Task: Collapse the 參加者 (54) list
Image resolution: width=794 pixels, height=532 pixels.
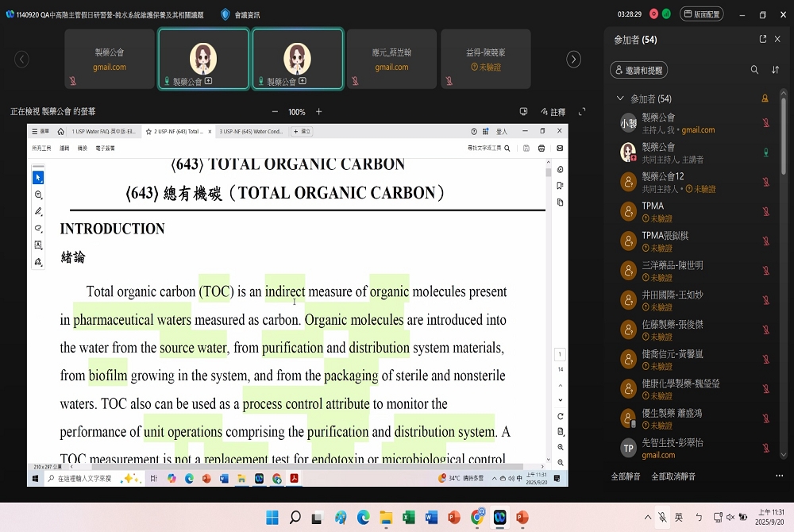Action: [x=620, y=98]
